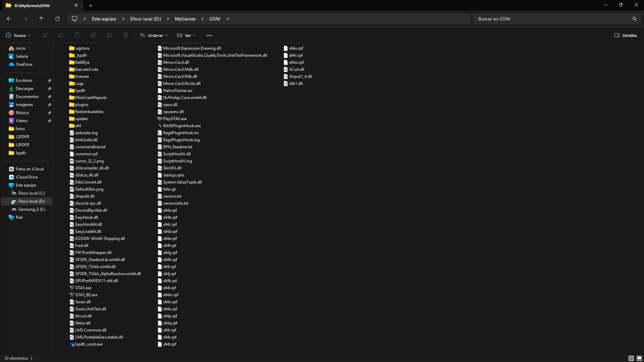Go up one folder level
The height and width of the screenshot is (362, 644).
click(x=41, y=19)
